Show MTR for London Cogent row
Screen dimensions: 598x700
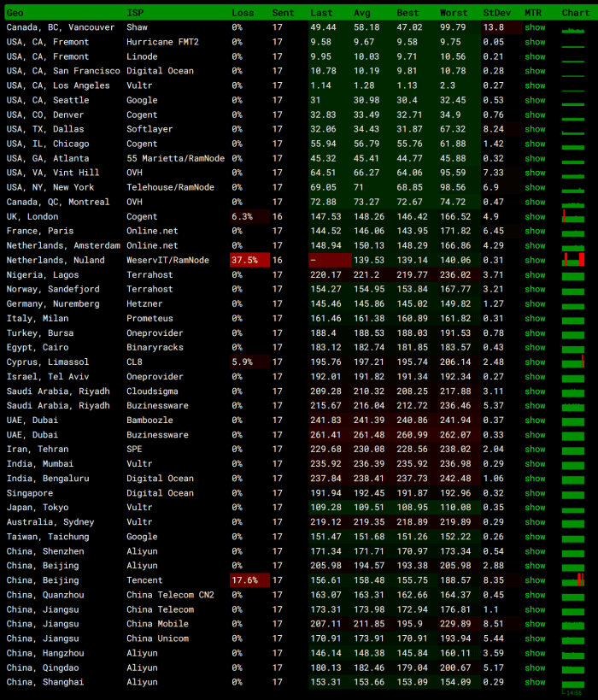(x=535, y=217)
